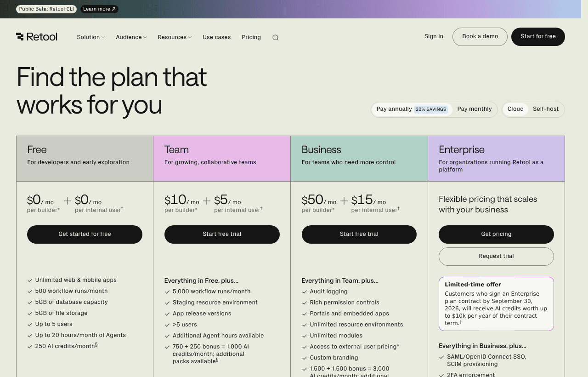Click the Access to external user pricing text
The image size is (588, 377).
[354, 347]
